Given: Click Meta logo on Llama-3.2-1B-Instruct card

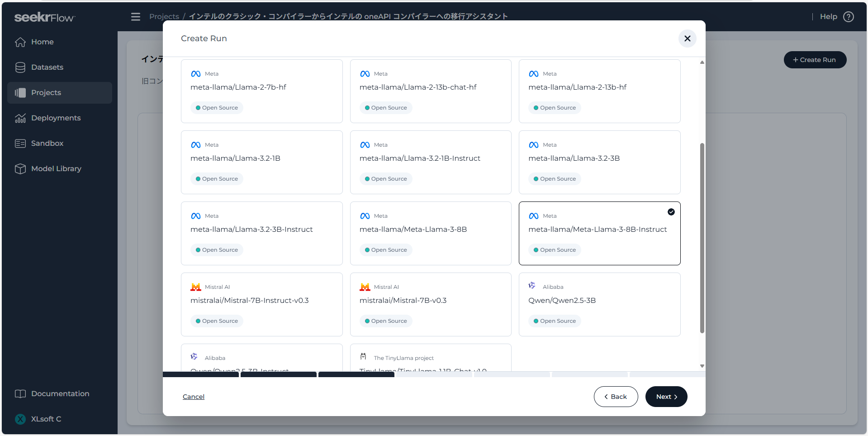Looking at the screenshot, I should 365,145.
